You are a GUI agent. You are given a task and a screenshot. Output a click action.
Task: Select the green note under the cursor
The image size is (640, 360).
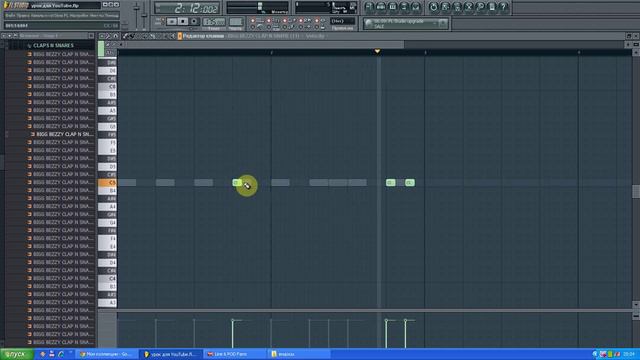(237, 182)
